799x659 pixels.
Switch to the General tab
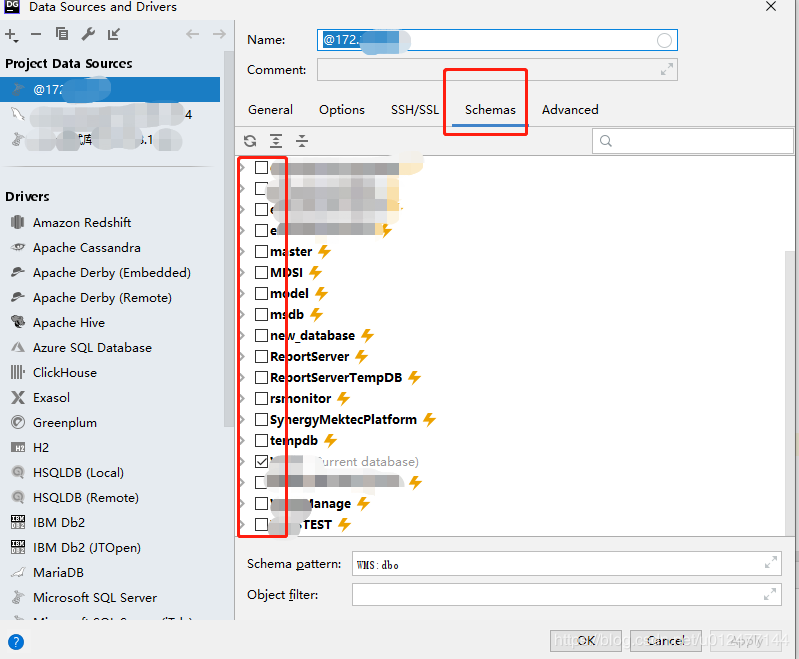point(270,110)
